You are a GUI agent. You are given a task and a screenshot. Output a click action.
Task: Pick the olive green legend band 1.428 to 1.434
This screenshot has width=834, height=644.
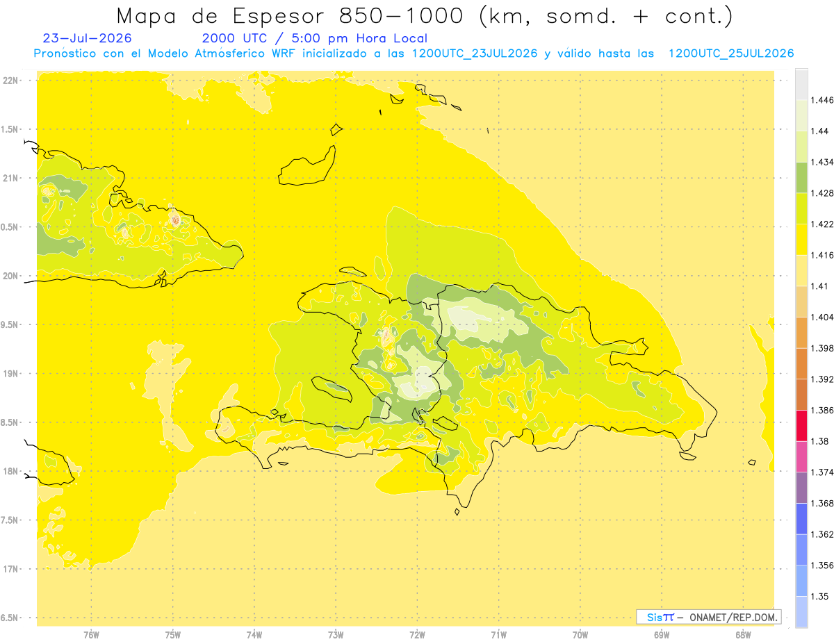801,177
